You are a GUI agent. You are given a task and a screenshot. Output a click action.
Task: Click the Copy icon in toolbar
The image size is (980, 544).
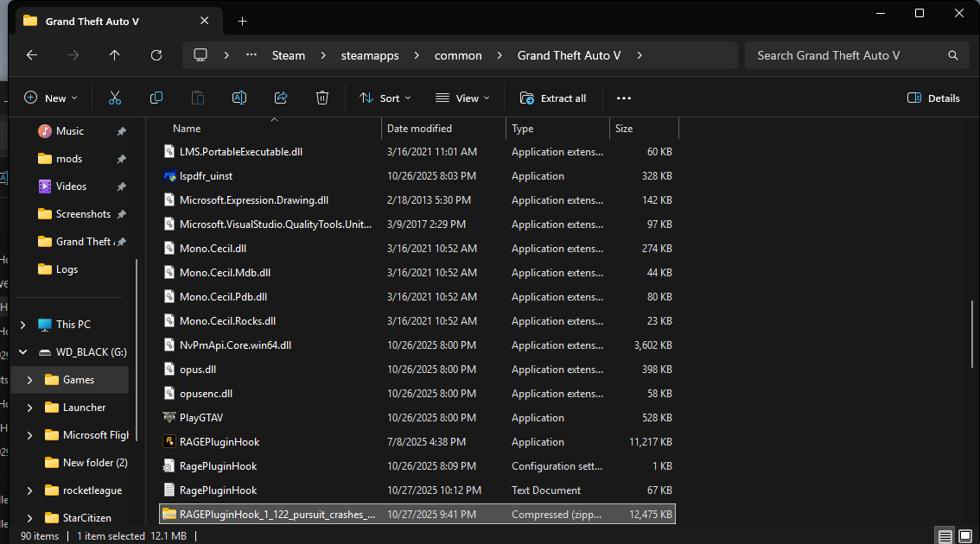156,98
